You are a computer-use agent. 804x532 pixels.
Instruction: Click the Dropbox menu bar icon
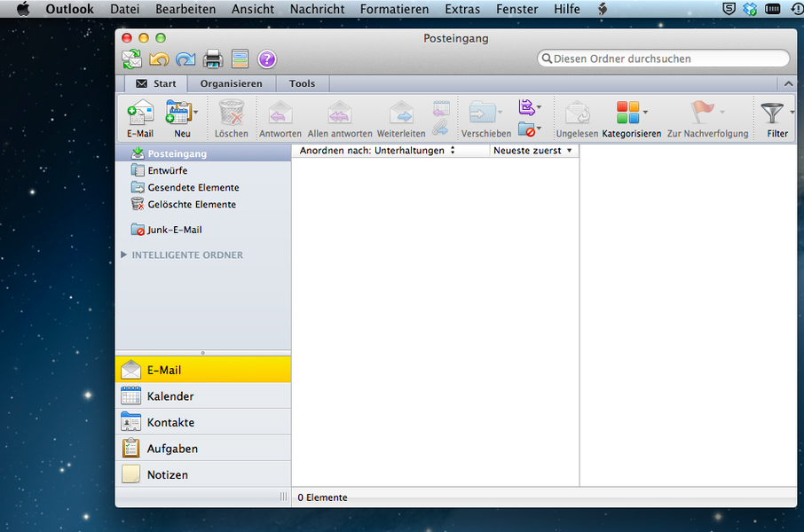(x=750, y=9)
